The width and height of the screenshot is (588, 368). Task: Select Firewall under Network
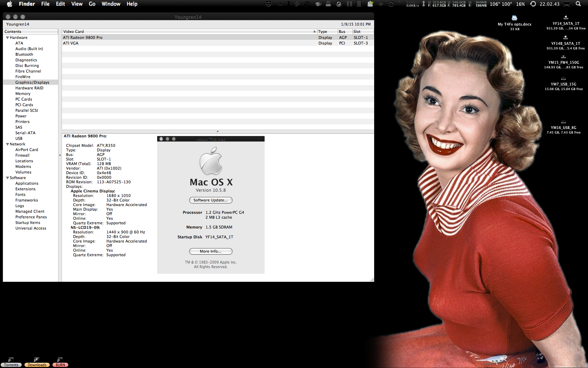coord(22,155)
